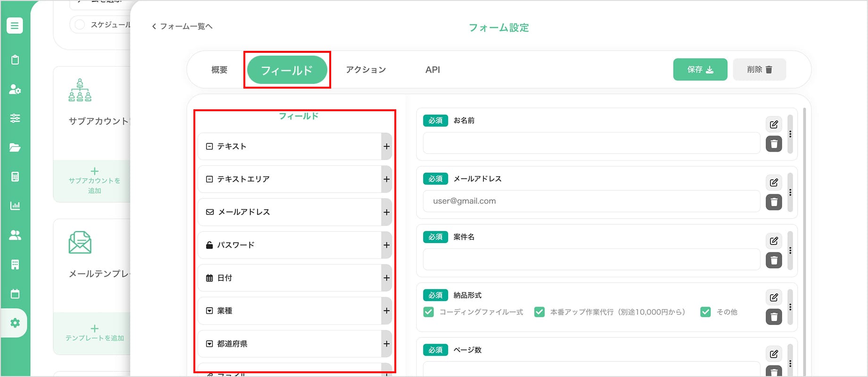This screenshot has height=377, width=868.
Task: Switch to the アクション tab
Action: [x=366, y=70]
